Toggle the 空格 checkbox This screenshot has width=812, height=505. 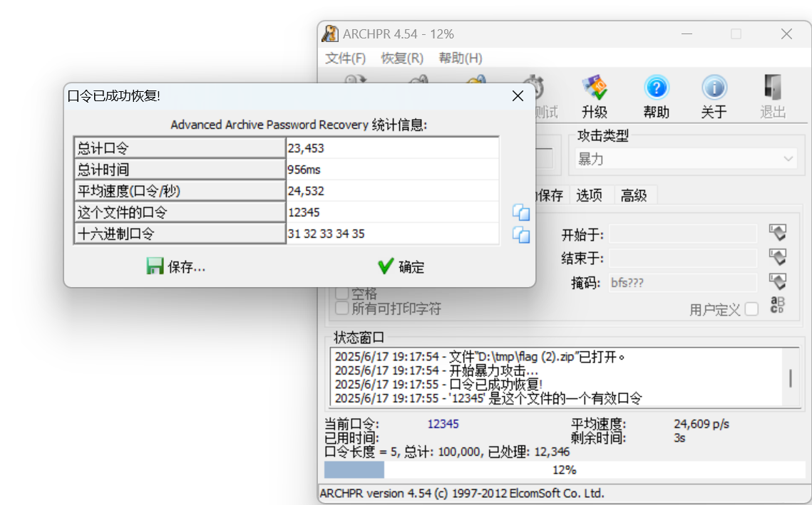coord(341,293)
